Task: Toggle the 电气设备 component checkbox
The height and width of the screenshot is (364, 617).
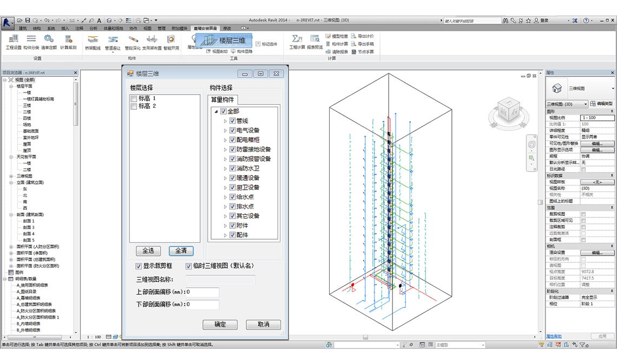Action: [232, 130]
